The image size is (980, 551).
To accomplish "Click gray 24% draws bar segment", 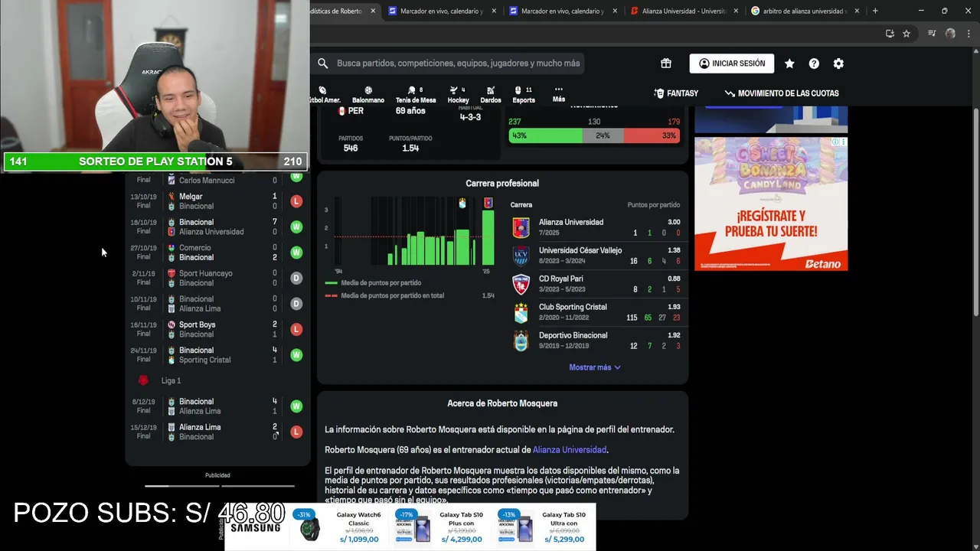I will coord(603,135).
